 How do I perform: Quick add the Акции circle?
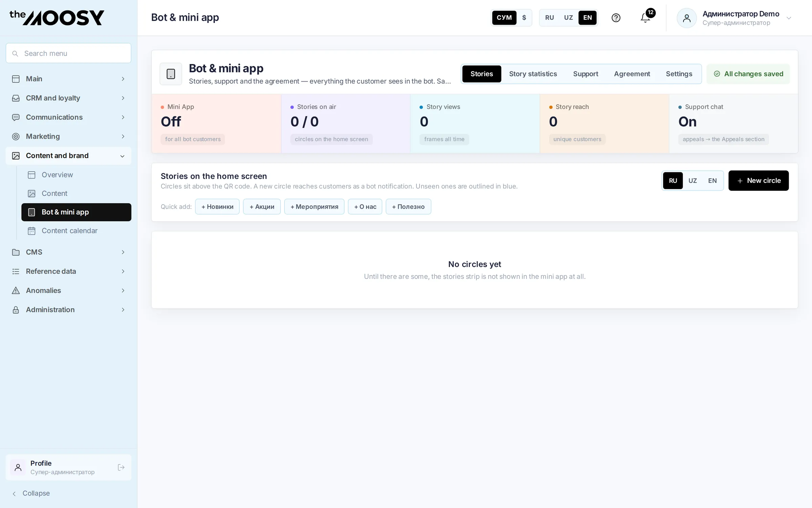click(x=262, y=207)
